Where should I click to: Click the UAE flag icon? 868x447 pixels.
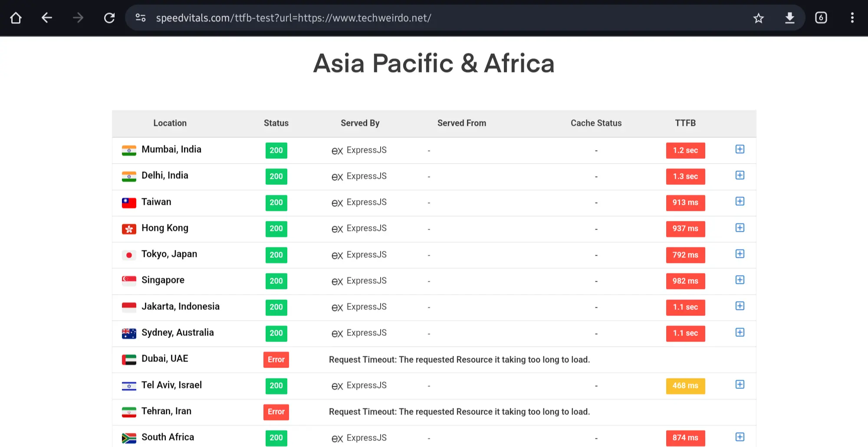(129, 360)
